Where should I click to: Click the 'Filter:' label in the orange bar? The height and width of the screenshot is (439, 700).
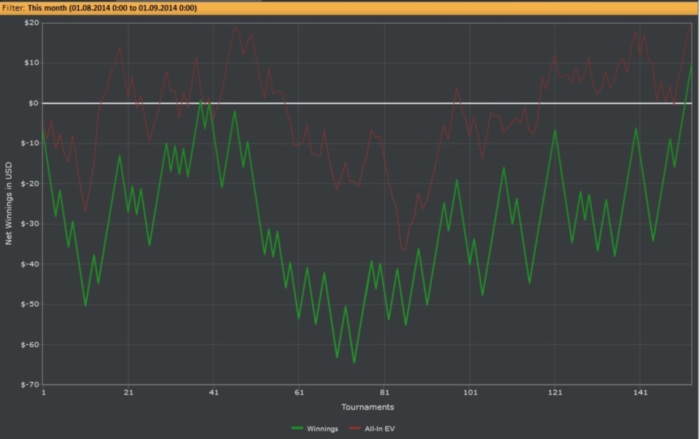point(13,8)
